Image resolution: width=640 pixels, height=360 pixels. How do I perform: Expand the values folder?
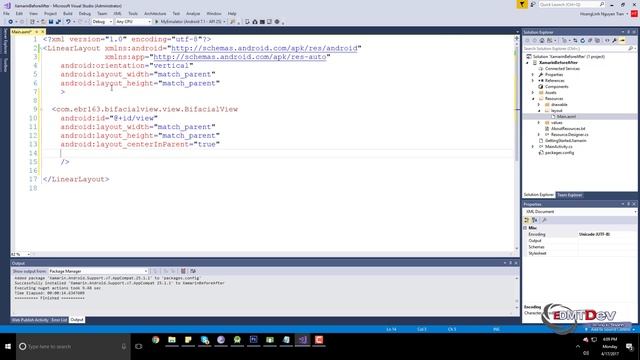point(539,122)
